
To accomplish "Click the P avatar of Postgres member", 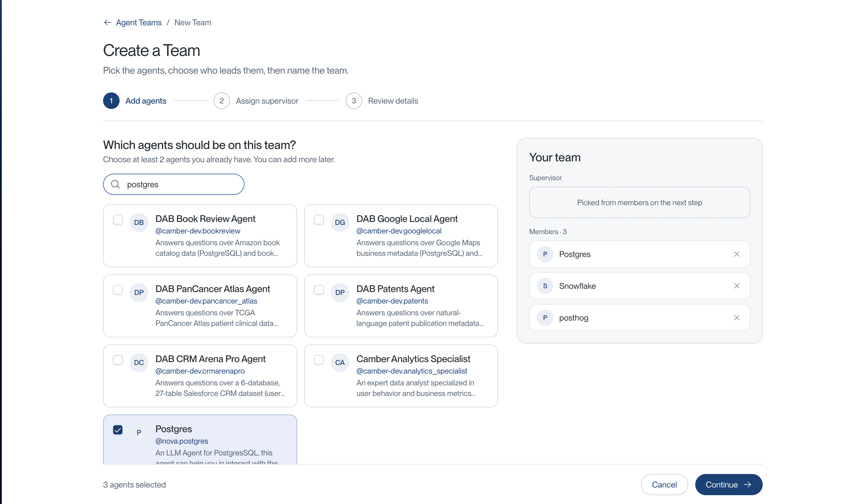I will (x=545, y=254).
